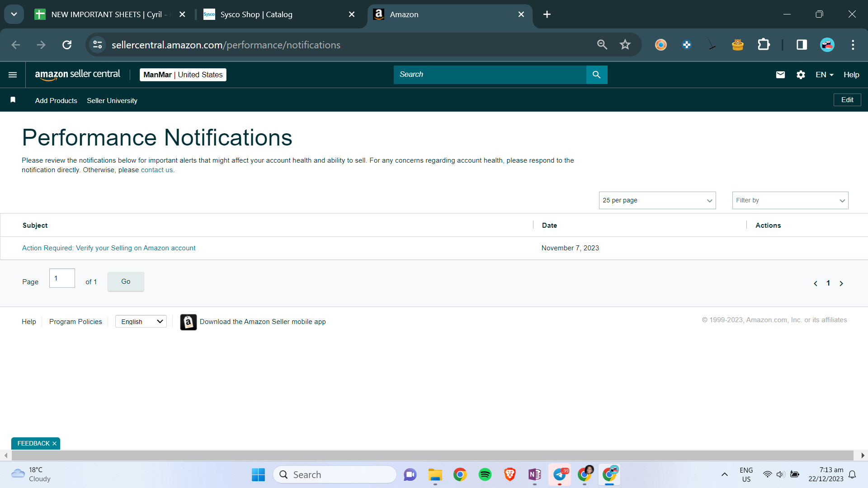The height and width of the screenshot is (488, 868).
Task: Close the NEW IMPORTANT SHEETS tab
Action: click(x=182, y=14)
